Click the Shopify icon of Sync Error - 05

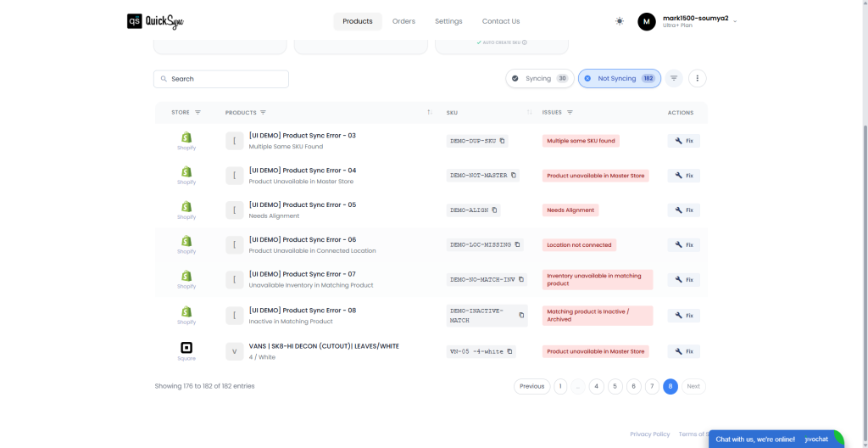point(186,206)
